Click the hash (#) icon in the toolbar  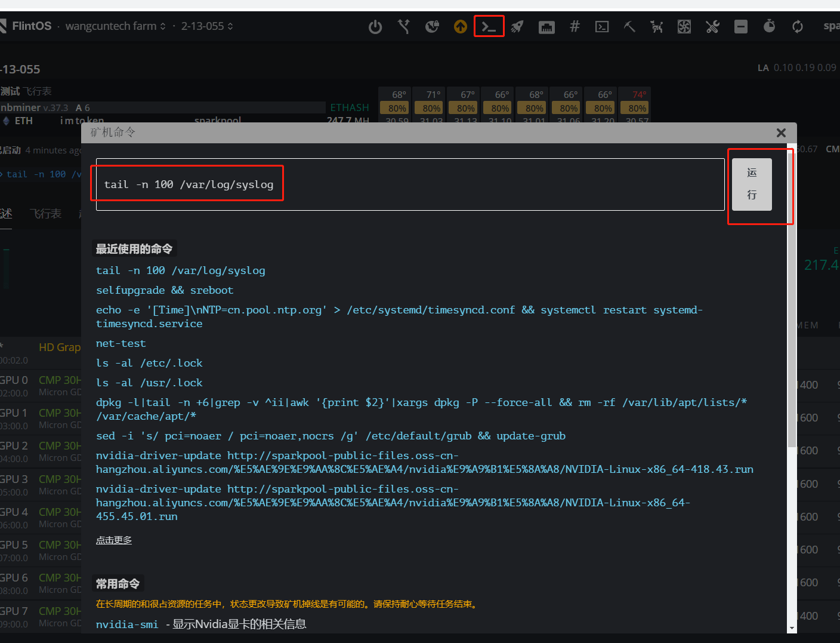tap(575, 26)
